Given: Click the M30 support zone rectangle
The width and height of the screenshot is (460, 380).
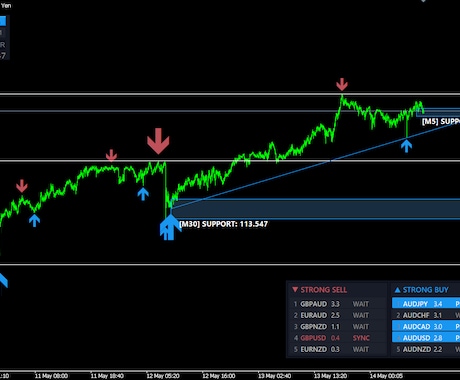Looking at the screenshot, I should [315, 209].
